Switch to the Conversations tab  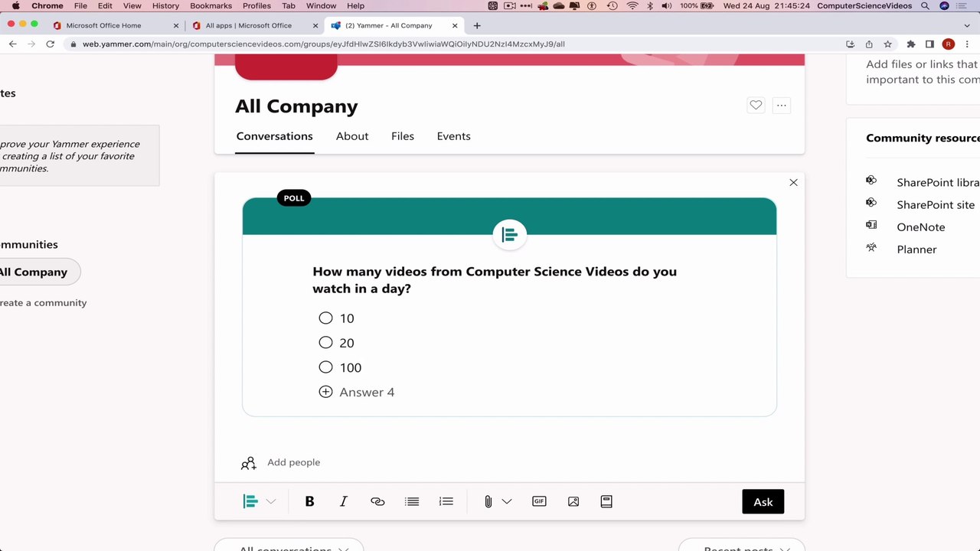(274, 136)
